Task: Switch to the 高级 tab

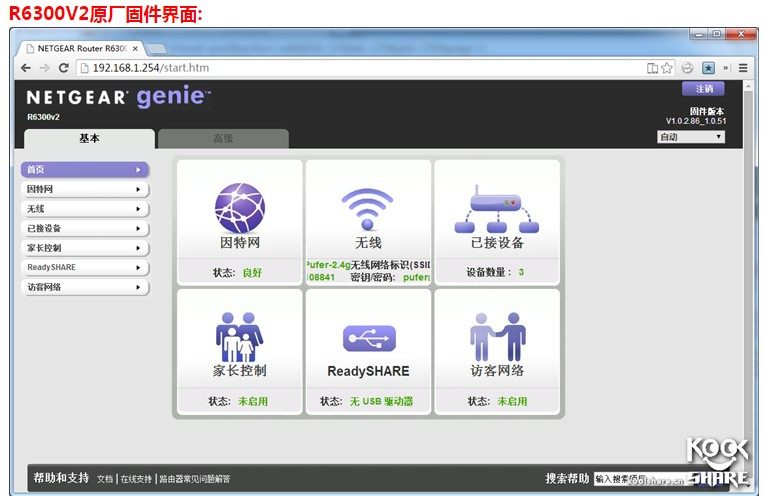Action: 223,138
